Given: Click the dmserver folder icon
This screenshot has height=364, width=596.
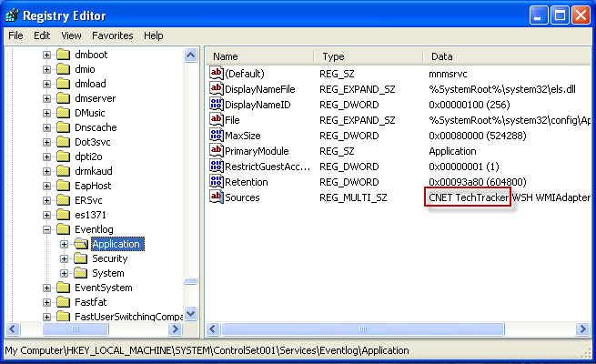Looking at the screenshot, I should (63, 99).
